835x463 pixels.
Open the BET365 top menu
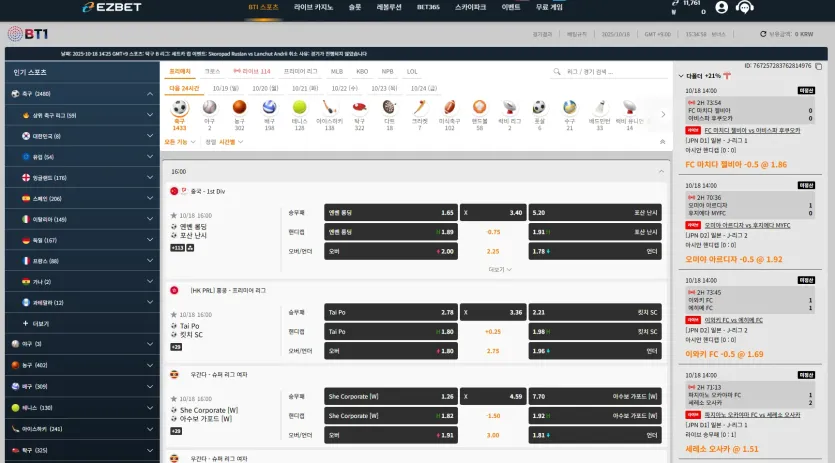coord(428,7)
